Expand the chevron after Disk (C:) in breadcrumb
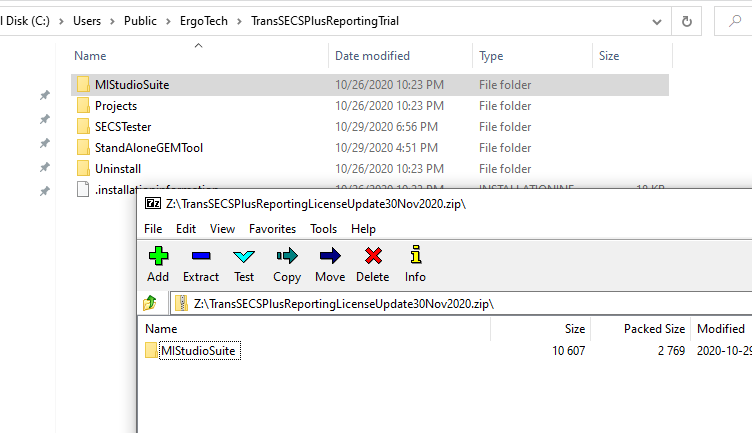The width and height of the screenshot is (752, 433). tap(61, 22)
